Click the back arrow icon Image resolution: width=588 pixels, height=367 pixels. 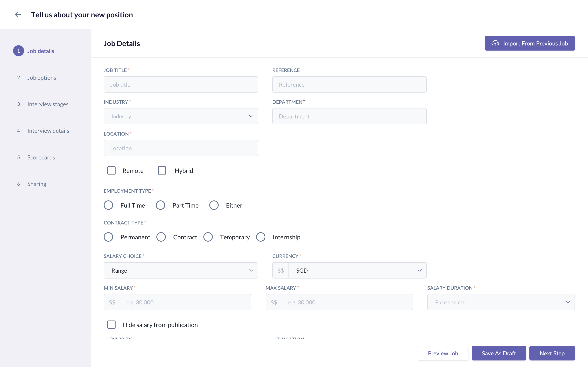click(18, 14)
